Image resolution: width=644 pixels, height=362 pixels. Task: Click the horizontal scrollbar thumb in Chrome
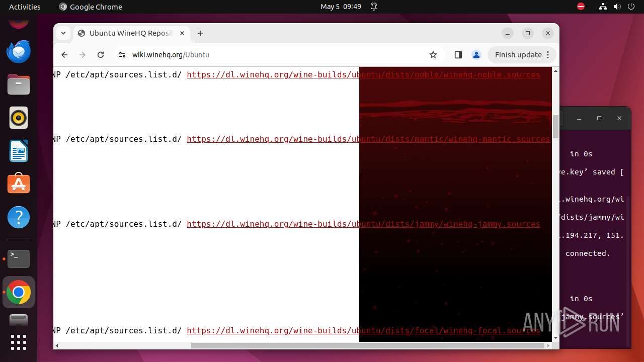tap(368, 345)
